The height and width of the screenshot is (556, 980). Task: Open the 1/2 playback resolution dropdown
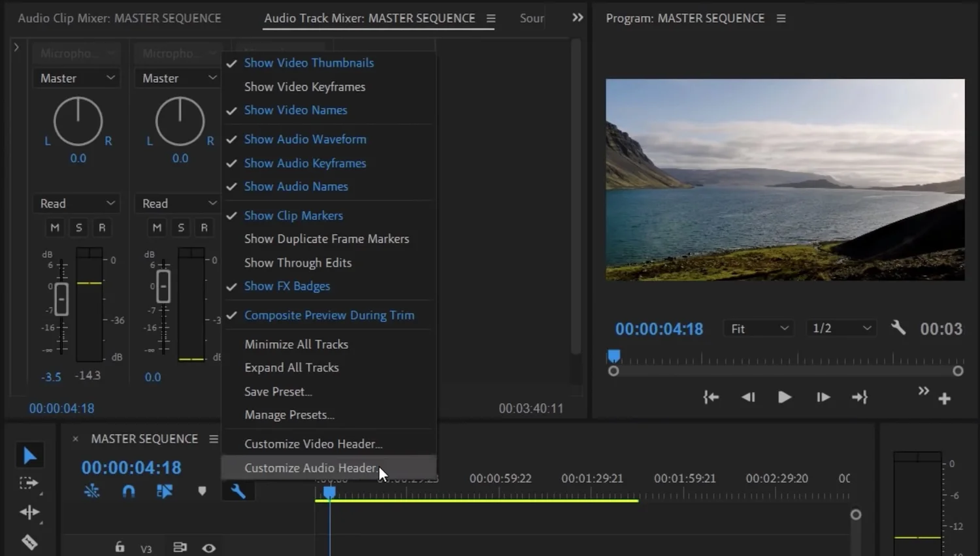click(841, 328)
